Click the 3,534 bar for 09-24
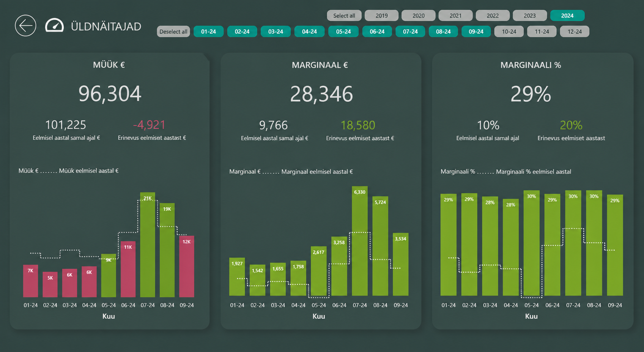 (400, 264)
